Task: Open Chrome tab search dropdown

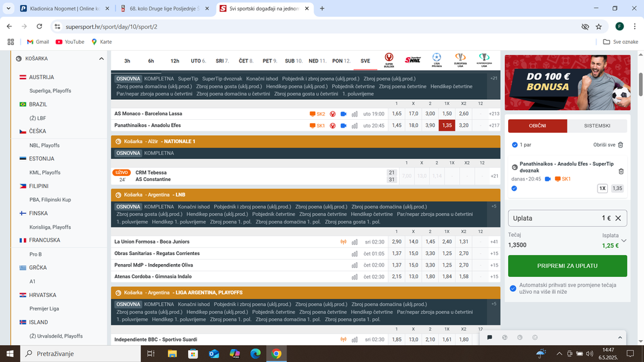Action: [x=8, y=8]
